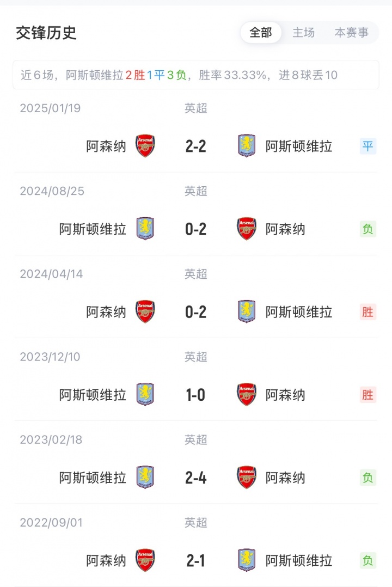Click Aston Villa crest in 2025/01/19 match
This screenshot has width=392, height=587.
[x=247, y=146]
